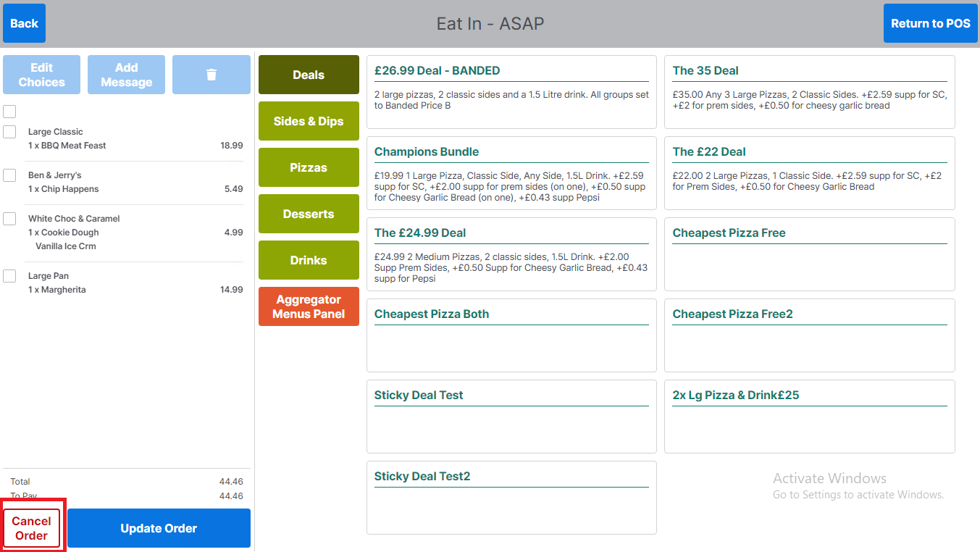Open Edit Choices
The image size is (980, 552).
click(x=41, y=74)
